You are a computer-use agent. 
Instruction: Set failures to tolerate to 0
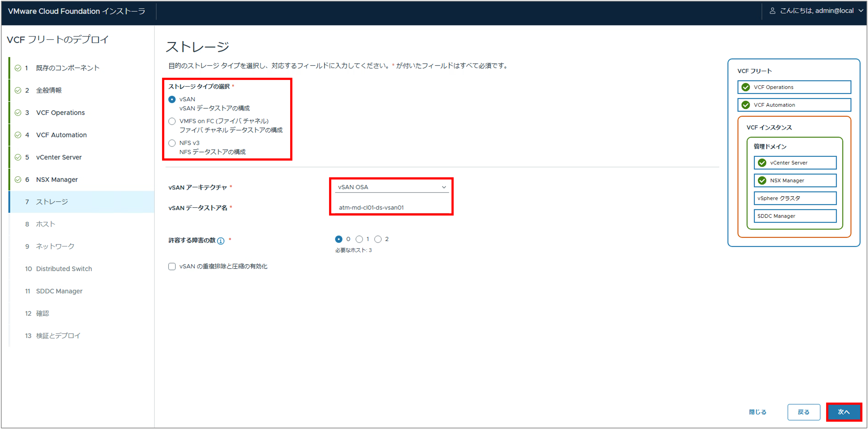pyautogui.click(x=339, y=239)
